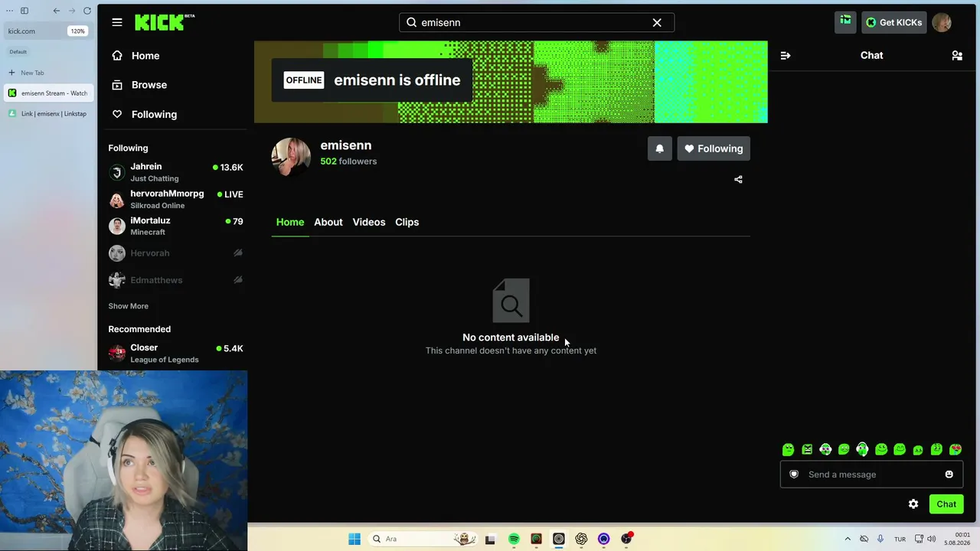Toggle the browser sidebar panel icon

point(24,11)
